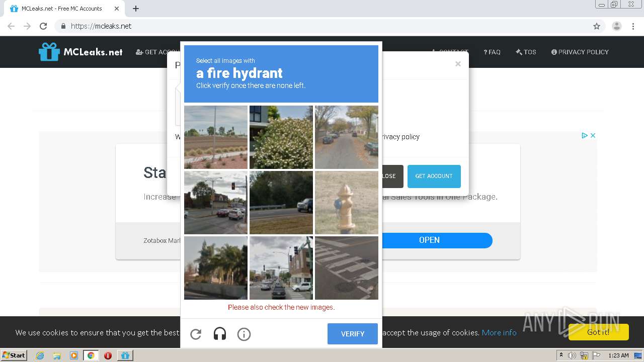Viewport: 644px width, 362px height.
Task: Click the AdChoices triangle icon
Action: click(585, 135)
